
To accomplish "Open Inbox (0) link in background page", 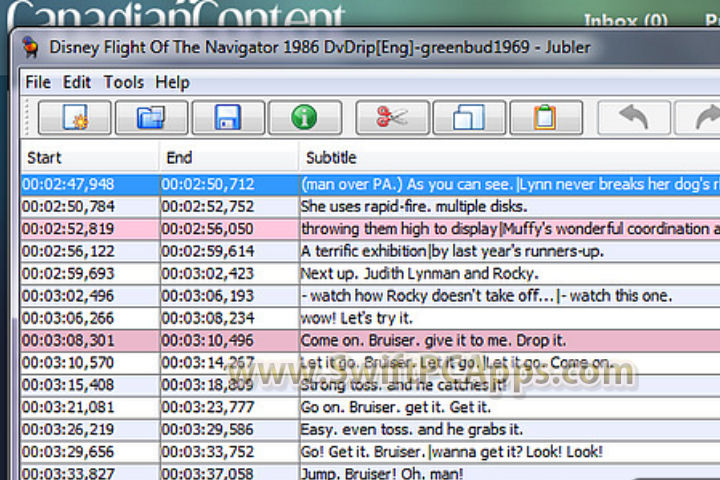I will point(625,21).
